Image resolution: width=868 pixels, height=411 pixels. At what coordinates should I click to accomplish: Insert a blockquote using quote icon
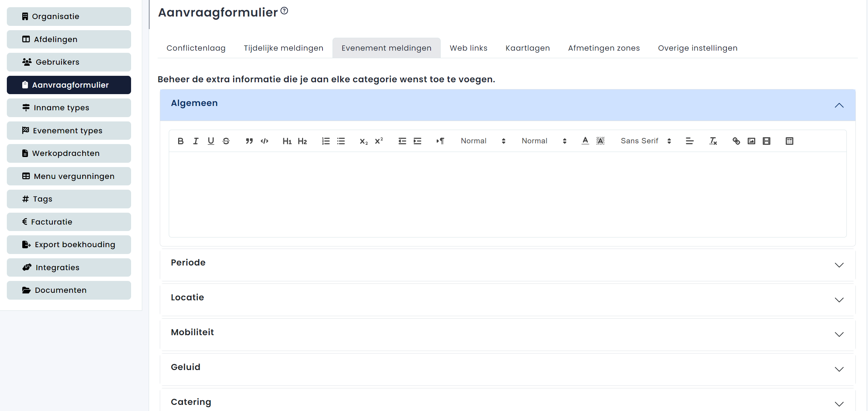[249, 141]
